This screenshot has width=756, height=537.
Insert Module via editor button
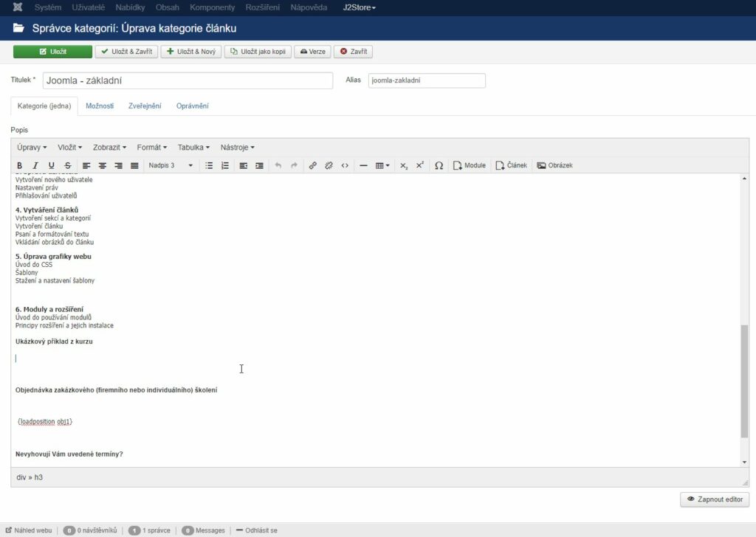470,165
